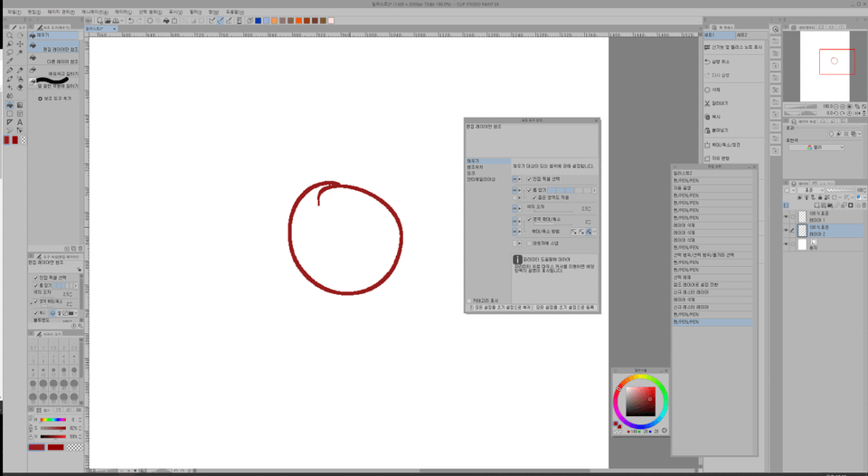The height and width of the screenshot is (476, 868).
Task: Click reset all settings to default button
Action: click(500, 307)
